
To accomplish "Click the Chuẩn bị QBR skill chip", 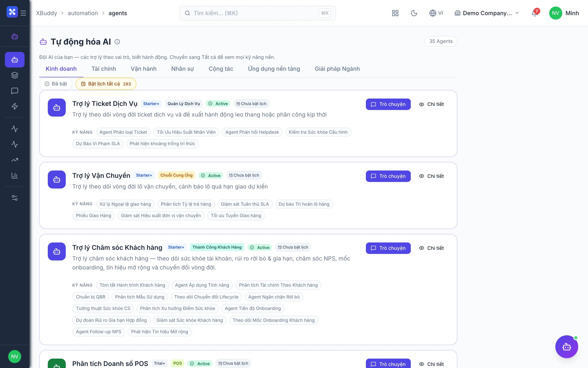I will 91,297.
